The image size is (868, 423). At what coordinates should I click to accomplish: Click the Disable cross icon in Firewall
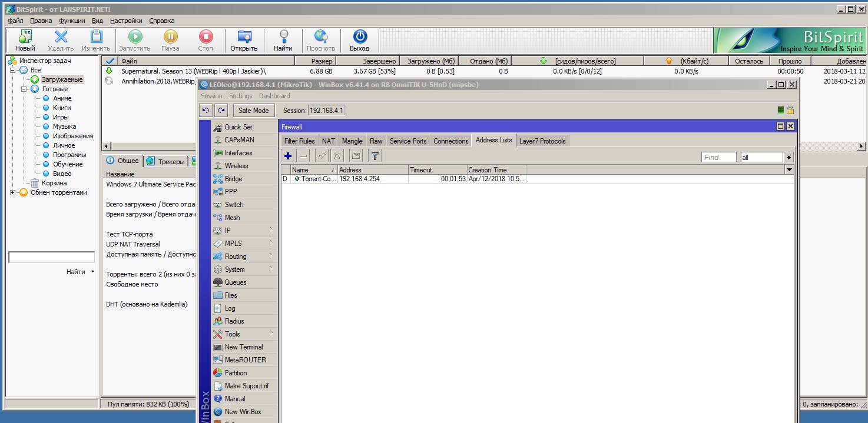point(337,156)
